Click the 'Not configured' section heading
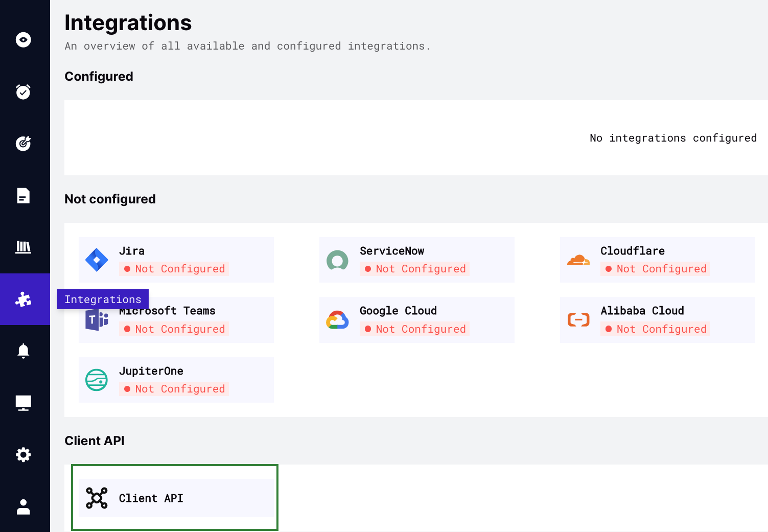 point(110,199)
